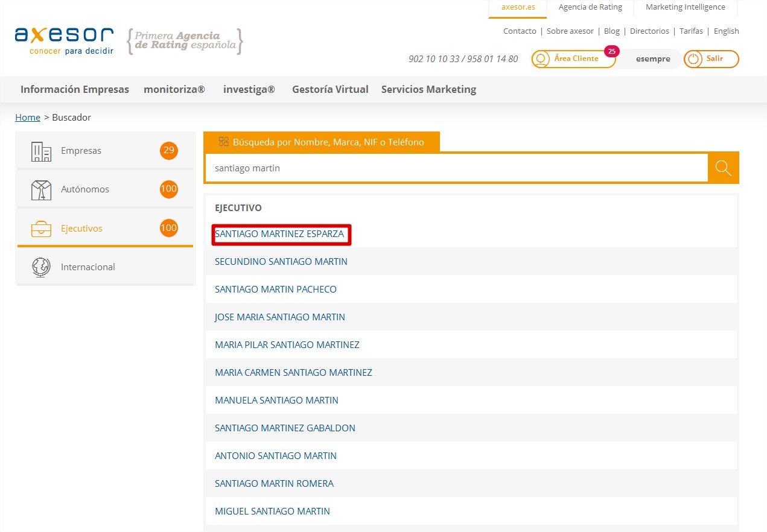Open SANTIAGO MARTINEZ GABALDON result
This screenshot has width=767, height=532.
[285, 428]
